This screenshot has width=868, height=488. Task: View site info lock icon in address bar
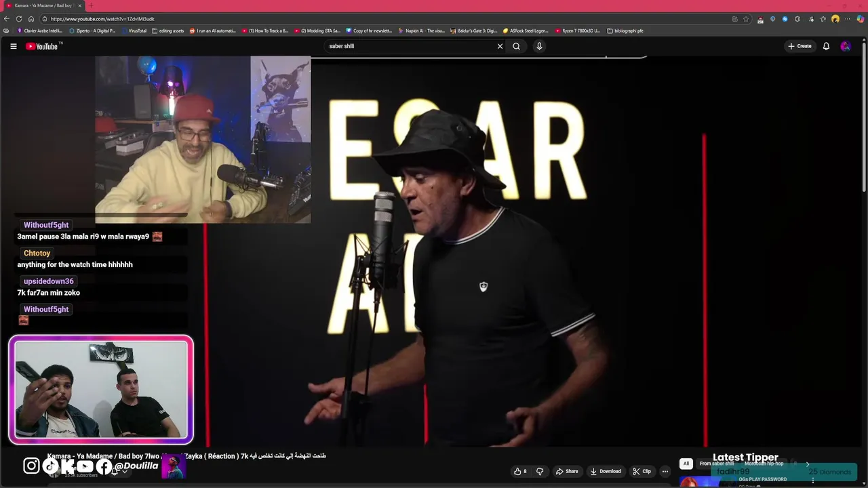(x=45, y=19)
